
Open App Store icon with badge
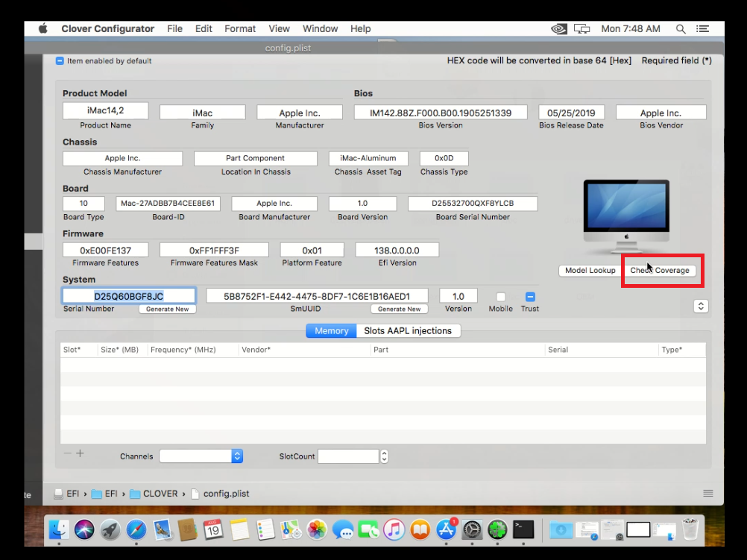click(x=447, y=529)
